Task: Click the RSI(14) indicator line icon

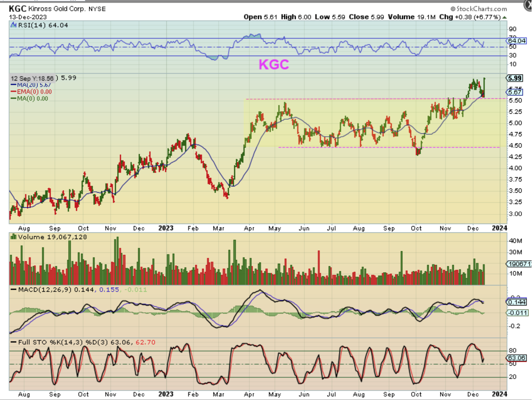Action: [14, 25]
